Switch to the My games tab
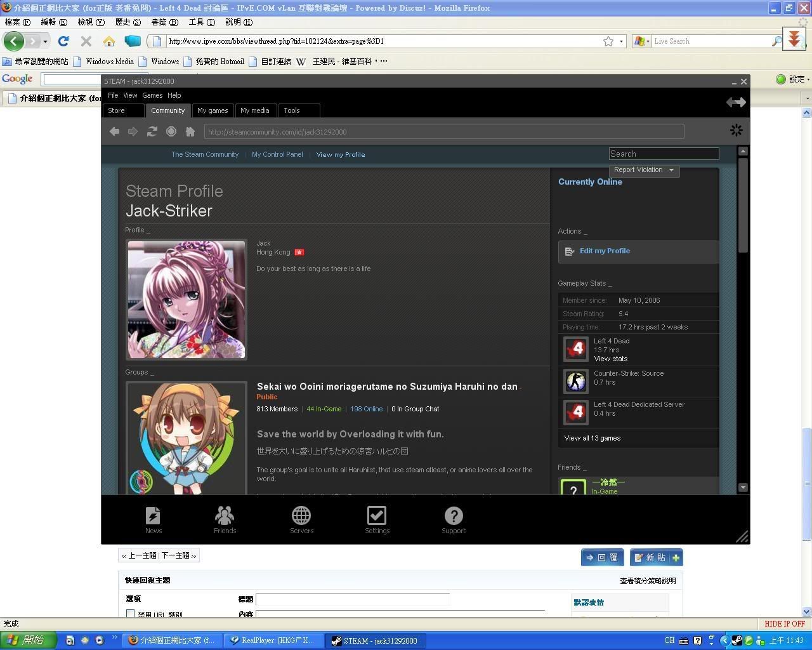This screenshot has height=650, width=812. tap(213, 110)
